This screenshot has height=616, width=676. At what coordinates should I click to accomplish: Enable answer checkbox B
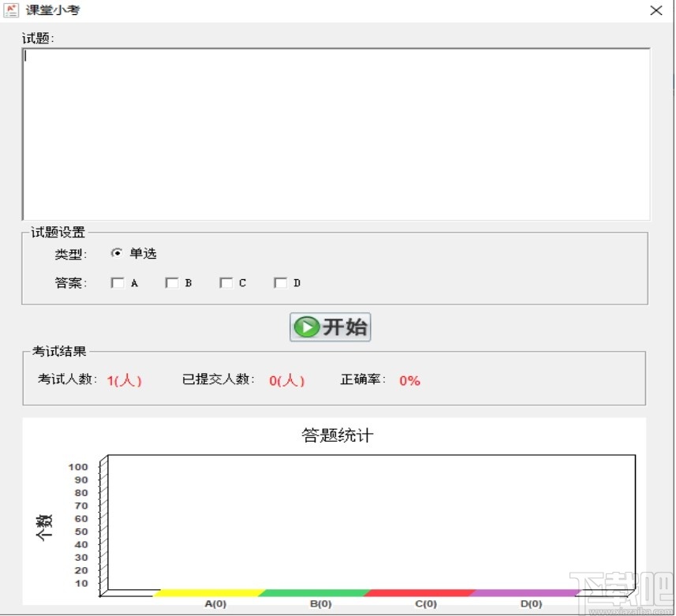pyautogui.click(x=171, y=282)
